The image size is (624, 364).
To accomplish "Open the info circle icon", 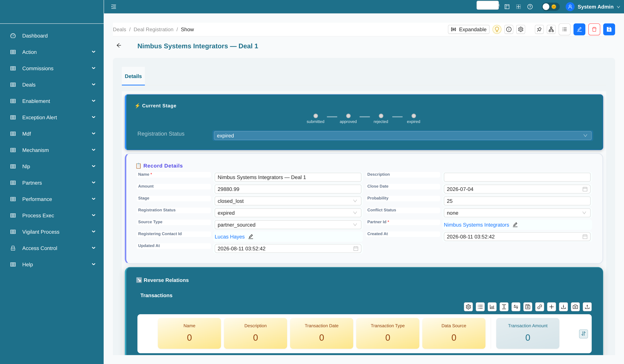I will [x=509, y=30].
